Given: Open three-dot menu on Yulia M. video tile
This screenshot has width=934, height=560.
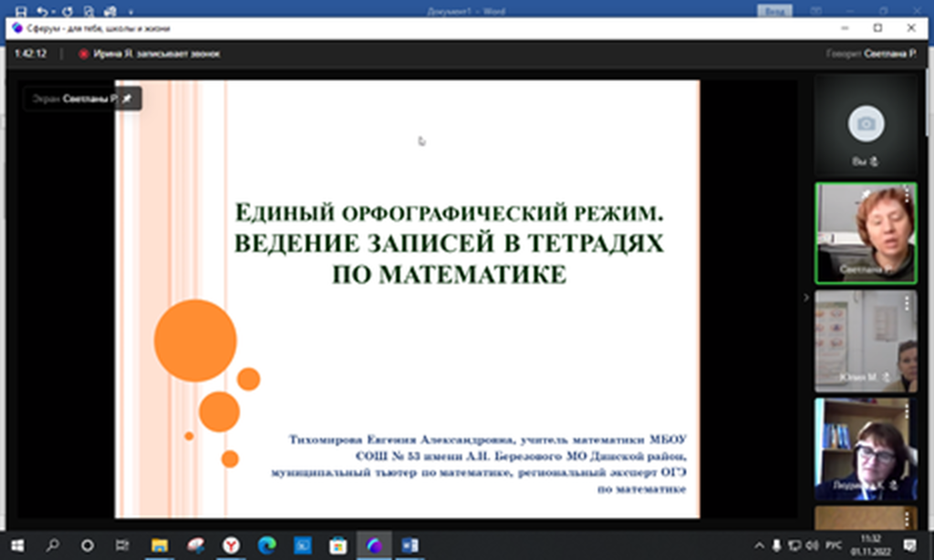Looking at the screenshot, I should point(907,303).
